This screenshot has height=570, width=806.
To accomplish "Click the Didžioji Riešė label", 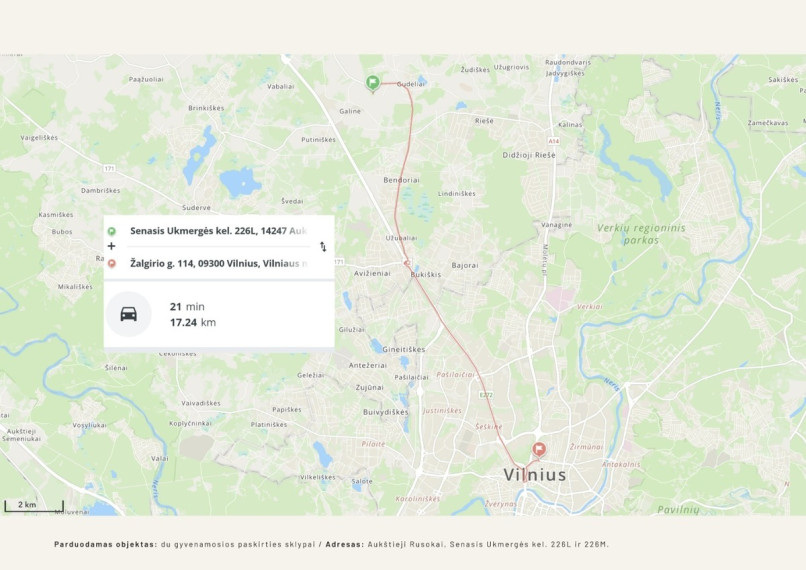I will pyautogui.click(x=529, y=155).
